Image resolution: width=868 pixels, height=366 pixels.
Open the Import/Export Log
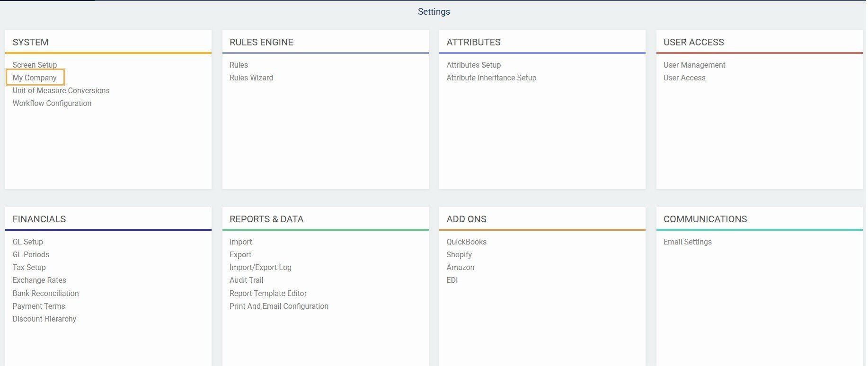[x=260, y=267]
